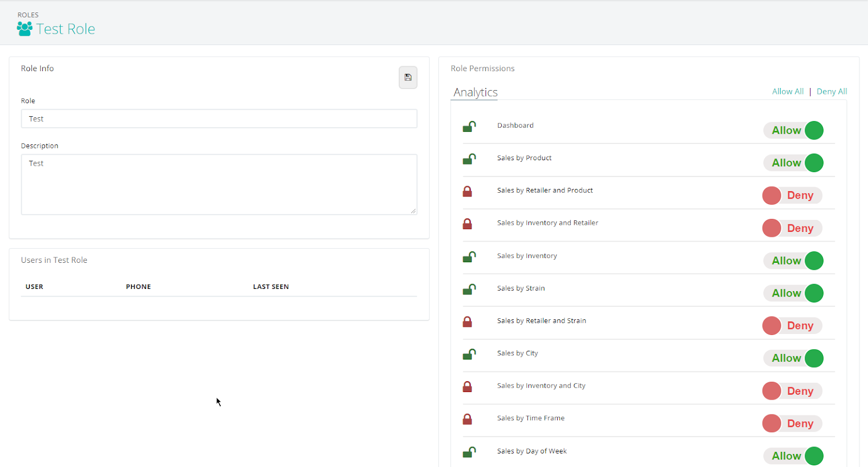Click the green unlock icon beside Dashboard
This screenshot has width=868, height=467.
point(469,127)
